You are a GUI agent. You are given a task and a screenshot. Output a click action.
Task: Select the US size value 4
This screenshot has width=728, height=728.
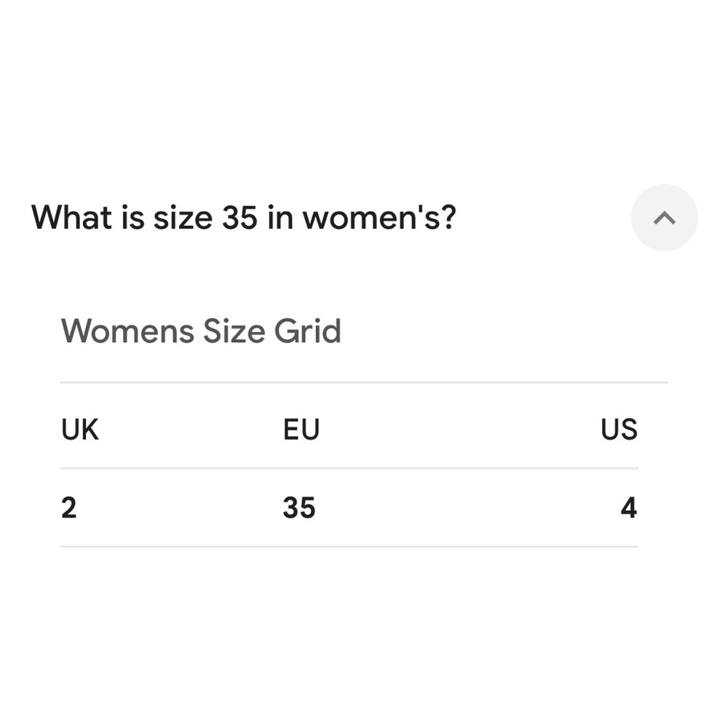coord(629,507)
